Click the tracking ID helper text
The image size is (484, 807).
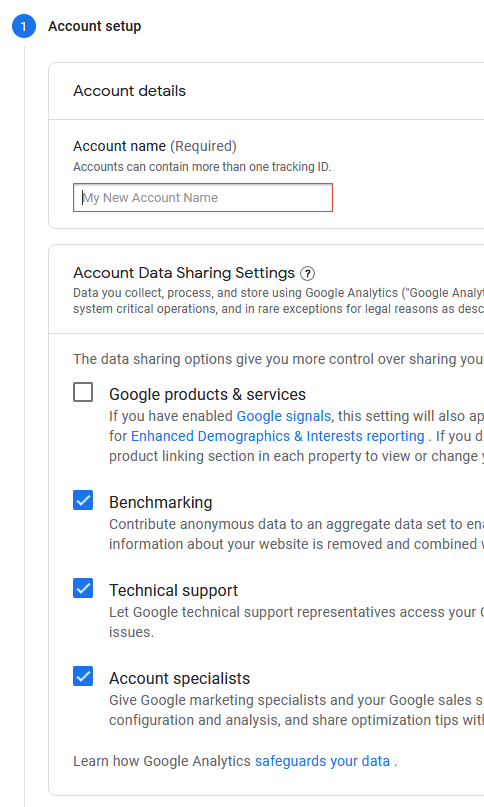click(x=202, y=167)
